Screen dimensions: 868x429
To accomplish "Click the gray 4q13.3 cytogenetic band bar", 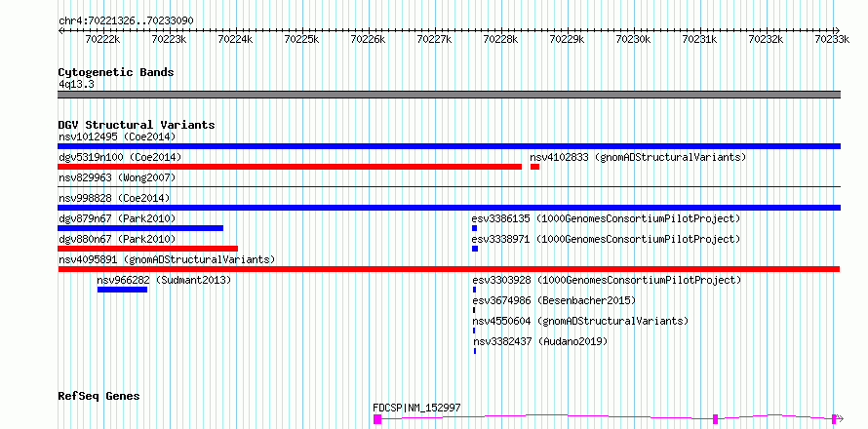I will (x=449, y=95).
